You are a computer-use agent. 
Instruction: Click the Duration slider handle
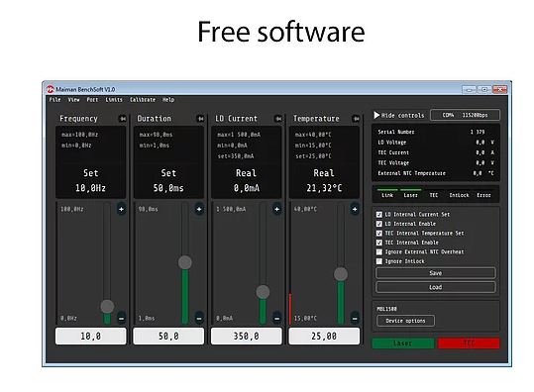click(185, 262)
